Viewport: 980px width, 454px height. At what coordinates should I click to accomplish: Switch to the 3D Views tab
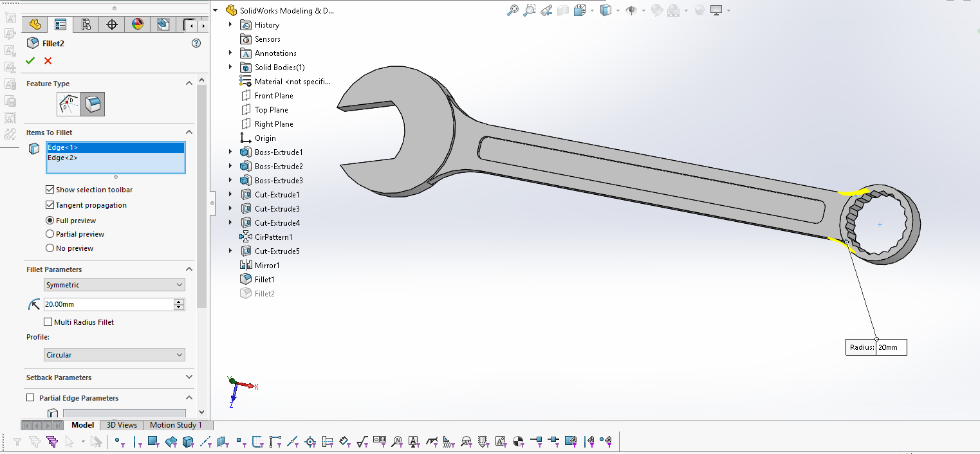point(122,425)
